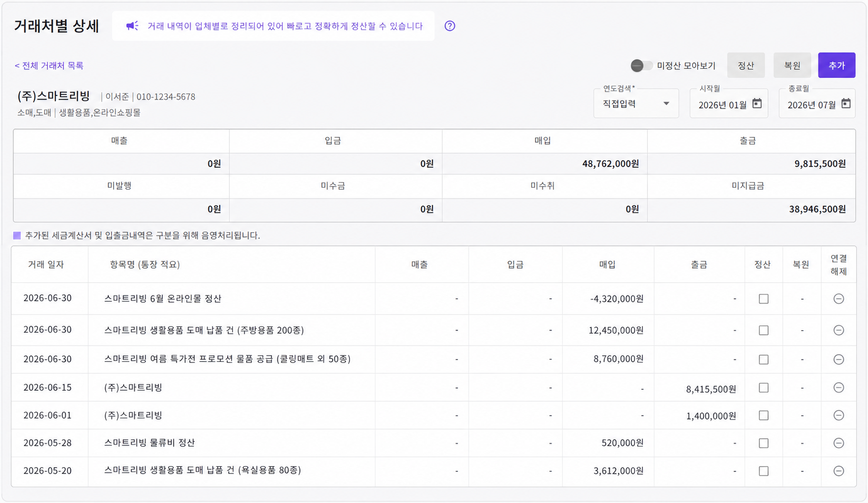
Task: Toggle the 미정산 모아보기 switch
Action: pyautogui.click(x=641, y=66)
